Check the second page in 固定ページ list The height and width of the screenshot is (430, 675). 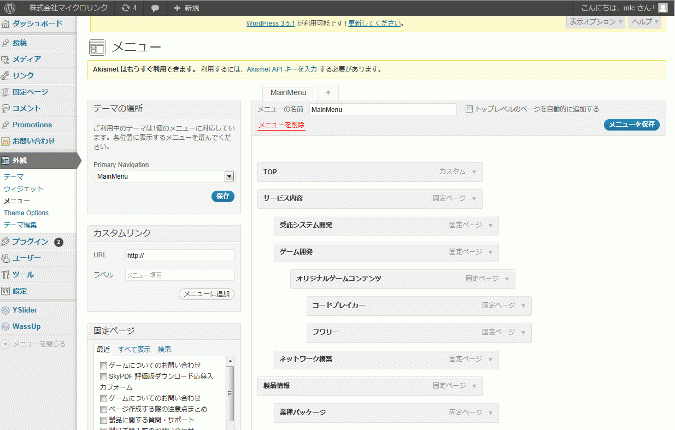click(x=104, y=376)
